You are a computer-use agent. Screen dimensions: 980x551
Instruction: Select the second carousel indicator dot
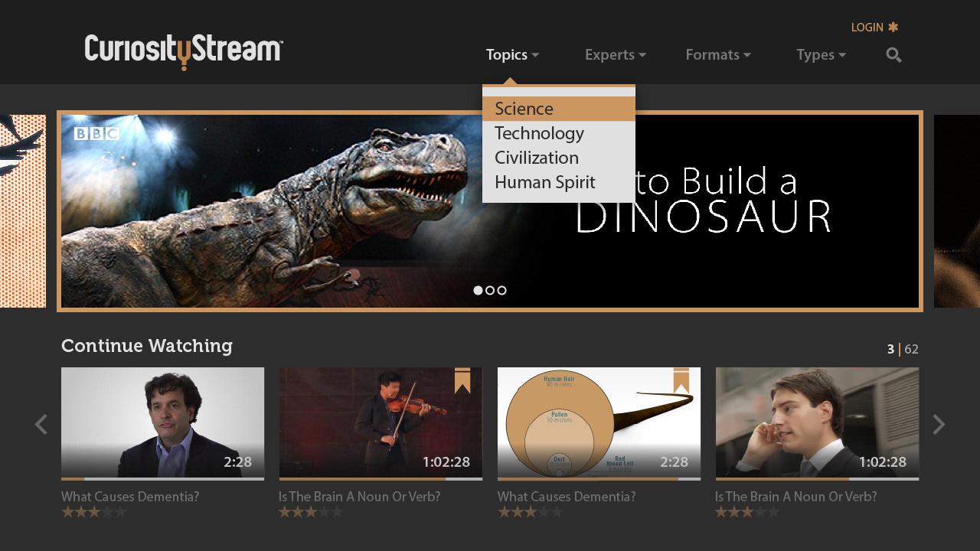pyautogui.click(x=490, y=290)
